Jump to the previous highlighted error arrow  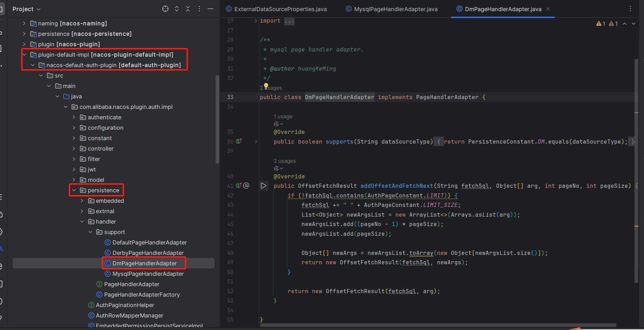(x=625, y=24)
